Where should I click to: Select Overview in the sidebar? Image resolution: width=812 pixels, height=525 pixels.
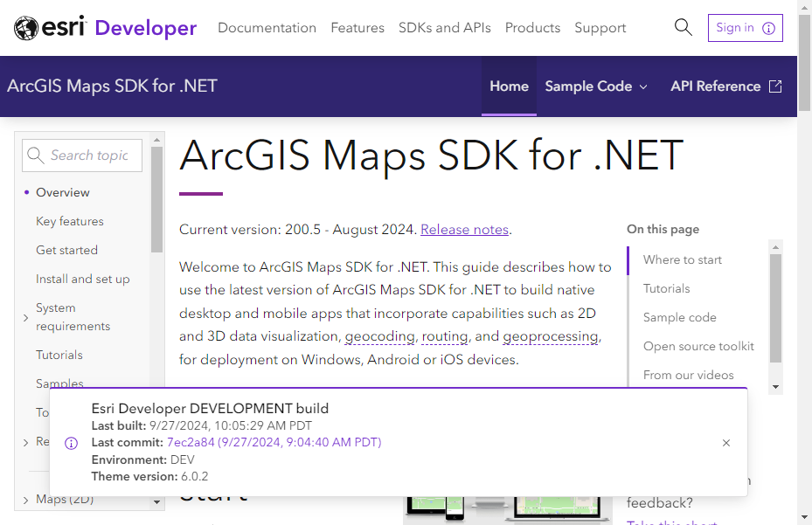[63, 192]
